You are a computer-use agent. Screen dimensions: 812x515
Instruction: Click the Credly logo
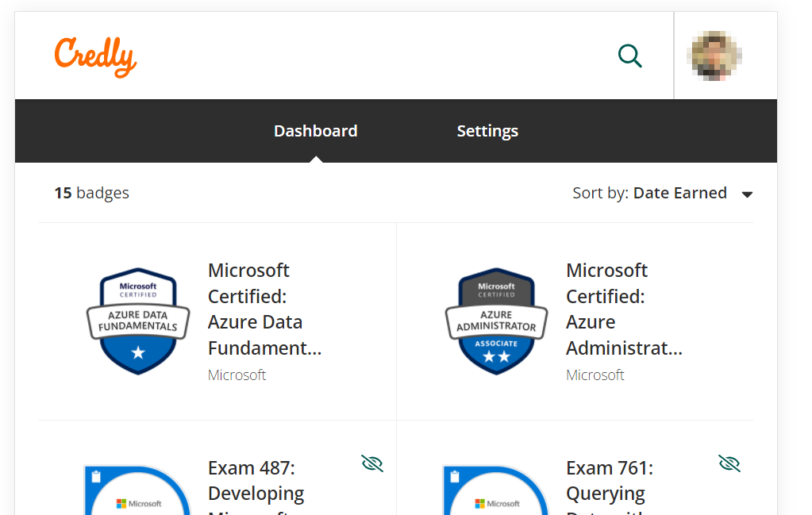click(x=96, y=57)
